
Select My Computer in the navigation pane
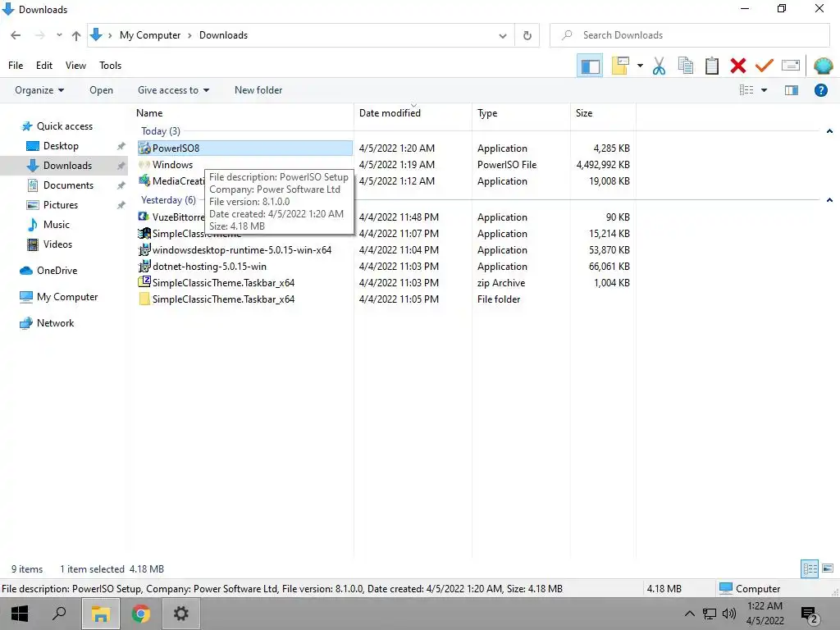[x=67, y=297]
